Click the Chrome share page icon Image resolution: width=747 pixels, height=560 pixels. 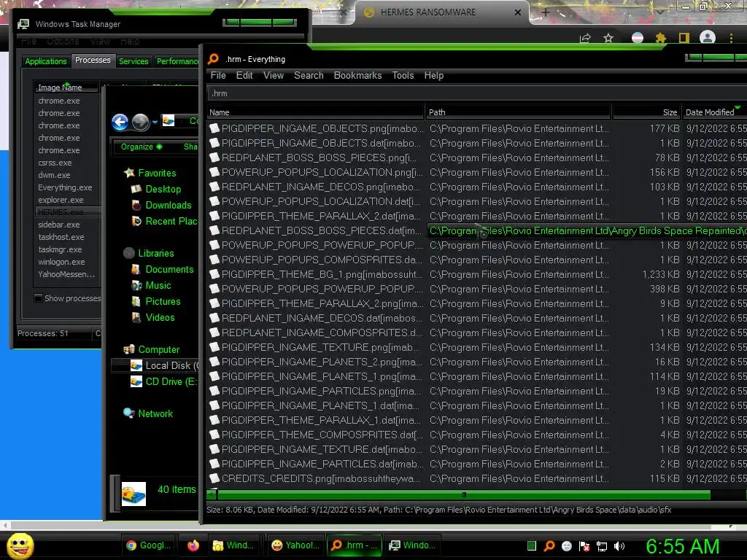tap(585, 38)
